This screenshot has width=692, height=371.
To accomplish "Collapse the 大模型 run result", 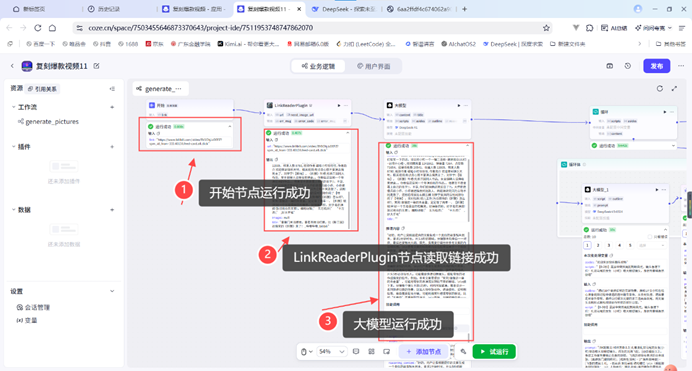I will [468, 146].
